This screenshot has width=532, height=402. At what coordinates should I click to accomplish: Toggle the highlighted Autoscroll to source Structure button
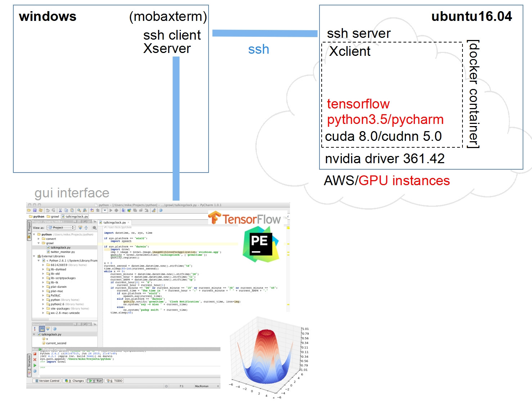42,329
